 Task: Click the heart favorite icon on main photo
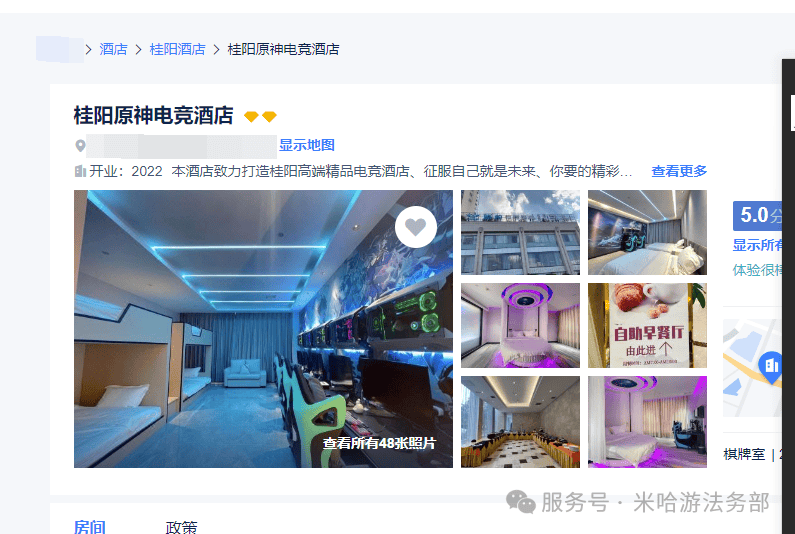tap(416, 227)
